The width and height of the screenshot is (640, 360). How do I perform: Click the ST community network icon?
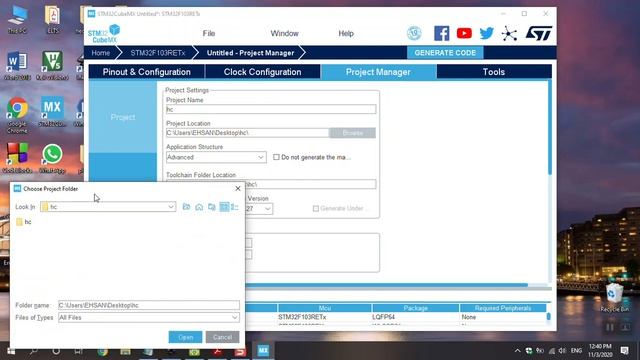pyautogui.click(x=509, y=33)
